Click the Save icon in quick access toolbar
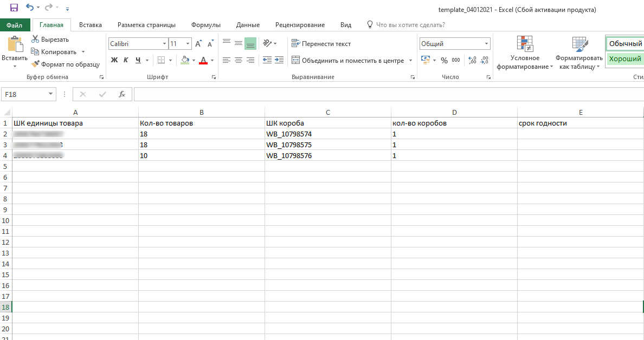Image resolution: width=644 pixels, height=340 pixels. (x=14, y=8)
